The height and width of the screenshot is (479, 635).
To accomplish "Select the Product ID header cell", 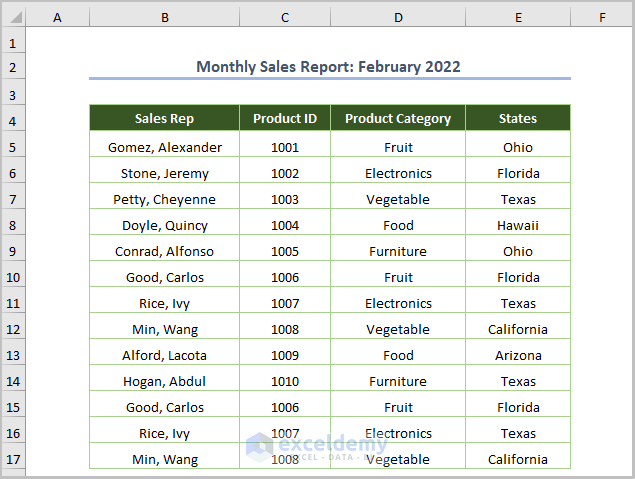I will tap(285, 119).
